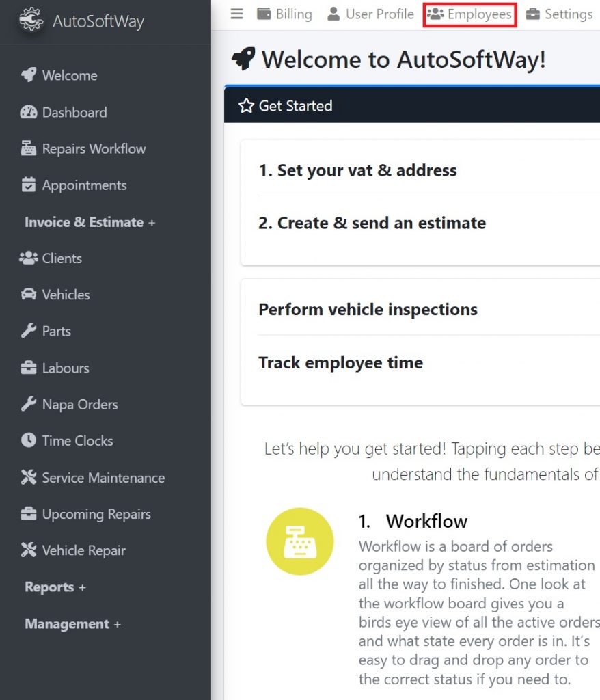600x700 pixels.
Task: Click the Settings briefcase icon
Action: pyautogui.click(x=533, y=14)
